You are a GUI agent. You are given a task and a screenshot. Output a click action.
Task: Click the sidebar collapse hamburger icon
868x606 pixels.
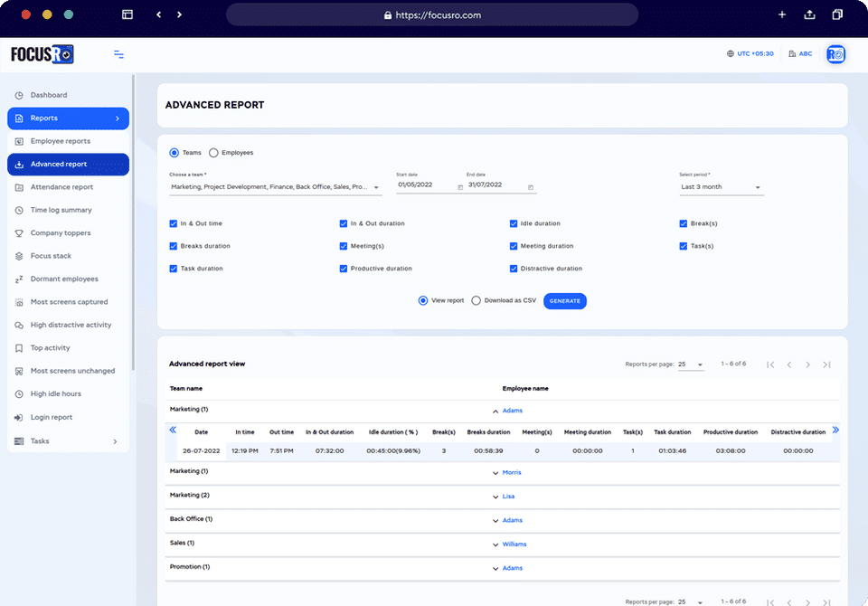118,54
